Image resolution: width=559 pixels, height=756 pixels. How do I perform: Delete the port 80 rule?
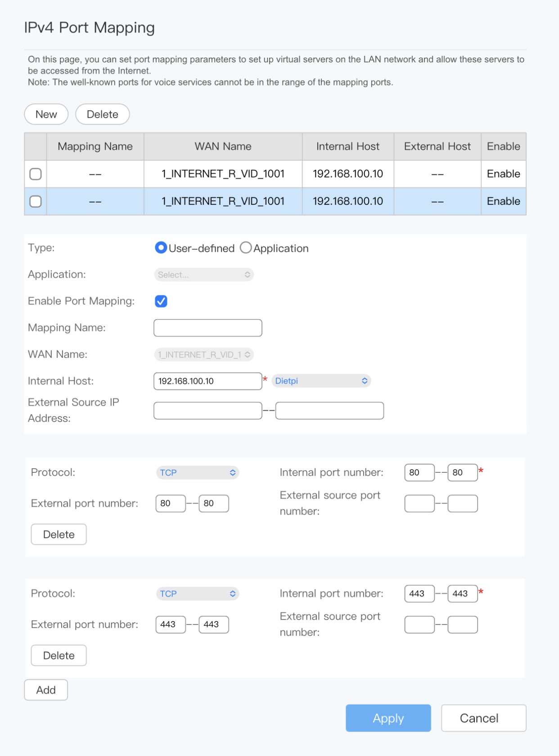pyautogui.click(x=59, y=534)
